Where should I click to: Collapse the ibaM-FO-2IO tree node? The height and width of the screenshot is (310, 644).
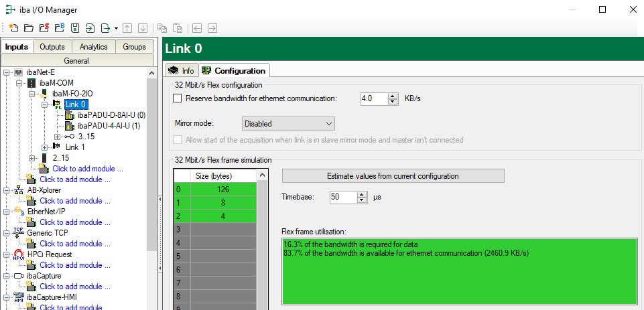click(31, 94)
